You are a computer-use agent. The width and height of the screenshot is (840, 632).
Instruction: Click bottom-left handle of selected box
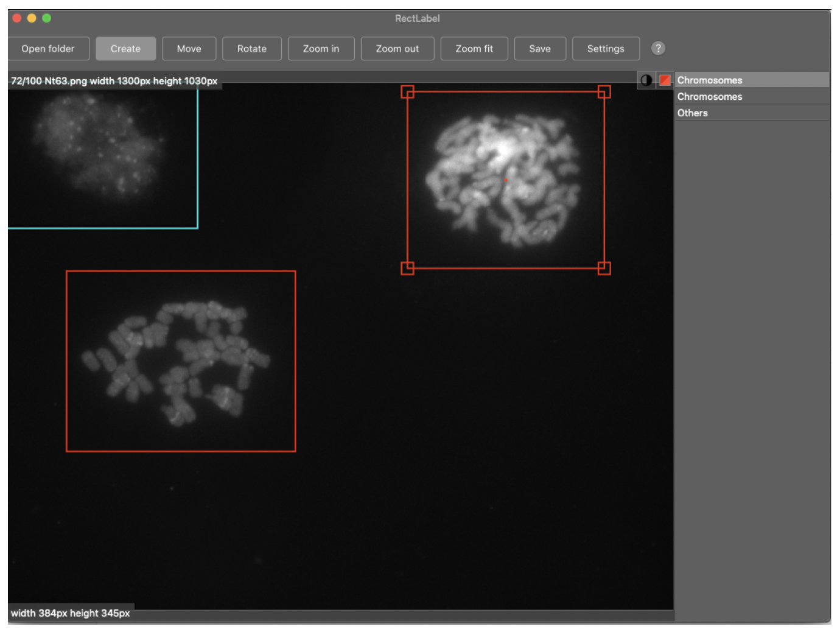point(407,268)
